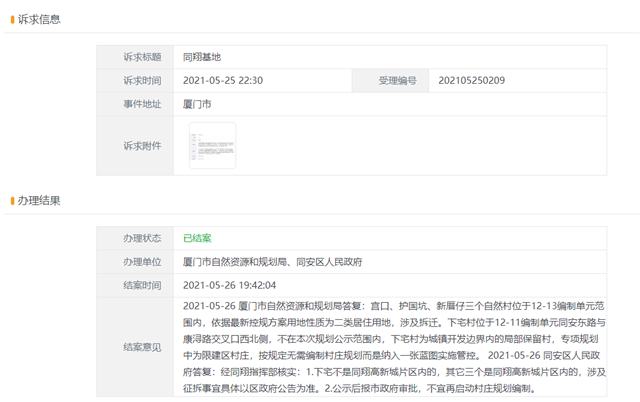This screenshot has height=402, width=640.
Task: Click the 受理编号 label cell
Action: (x=390, y=80)
